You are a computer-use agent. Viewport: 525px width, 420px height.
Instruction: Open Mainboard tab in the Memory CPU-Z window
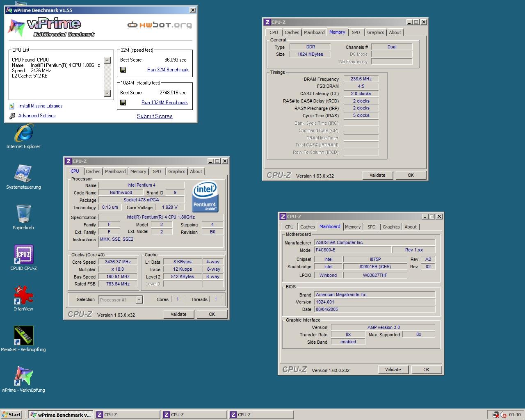point(314,32)
